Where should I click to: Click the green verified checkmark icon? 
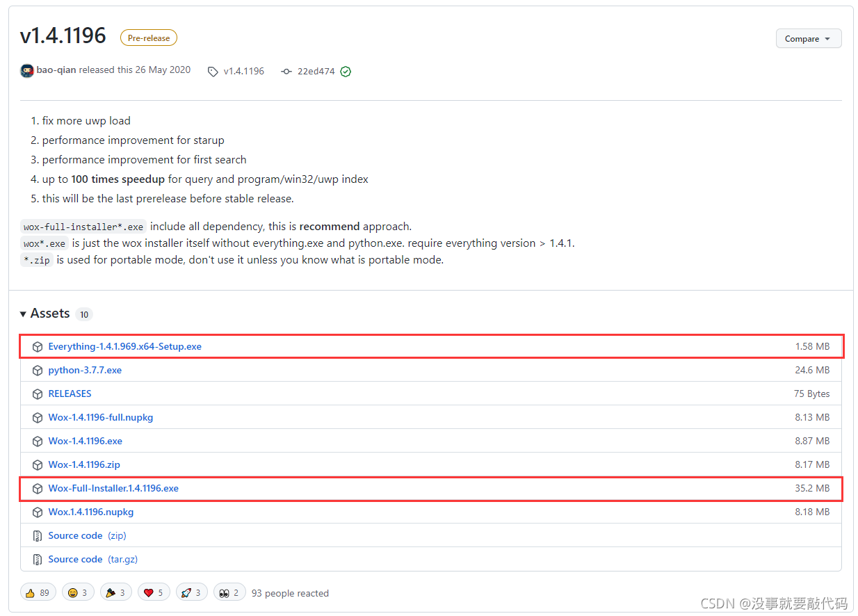point(346,72)
